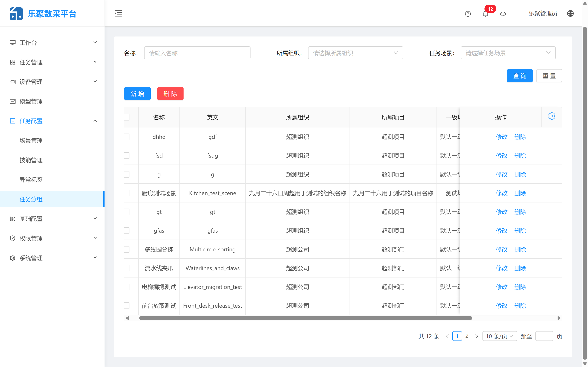Open the 任务场景 dropdown selector
The image size is (588, 367).
pyautogui.click(x=508, y=53)
